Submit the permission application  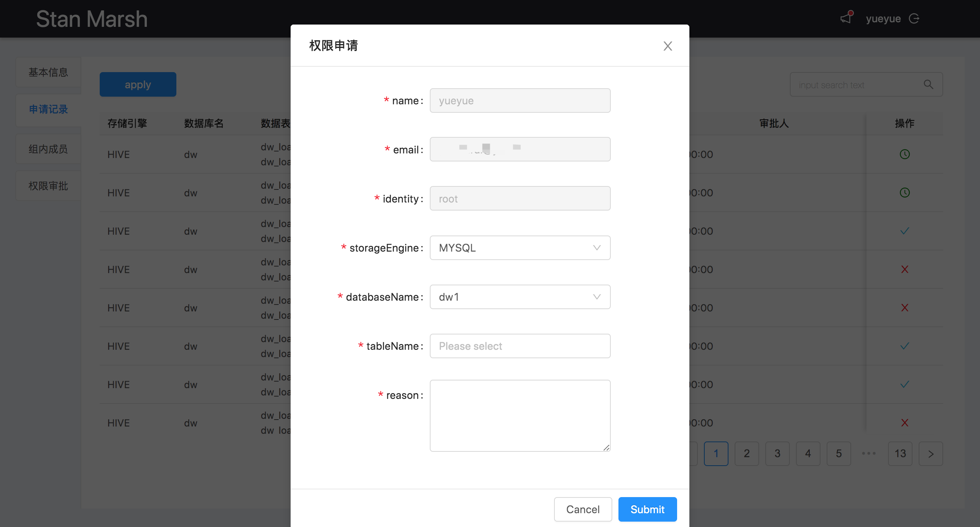tap(647, 509)
